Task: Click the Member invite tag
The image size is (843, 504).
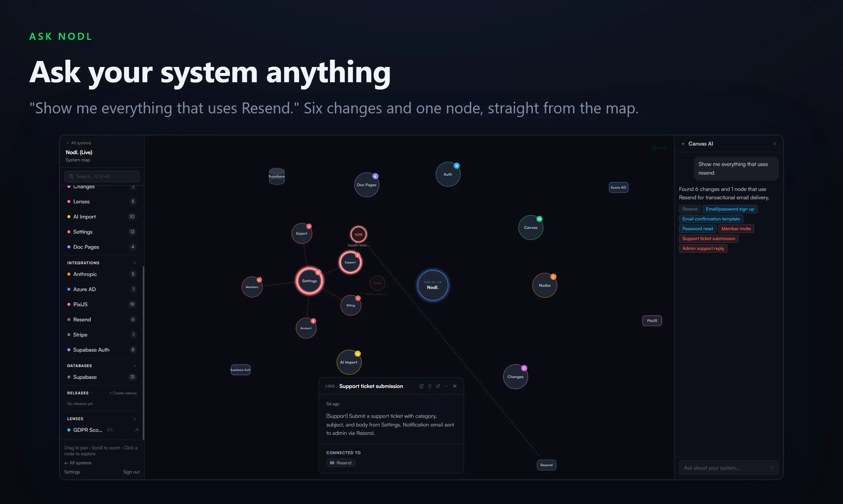Action: click(736, 229)
